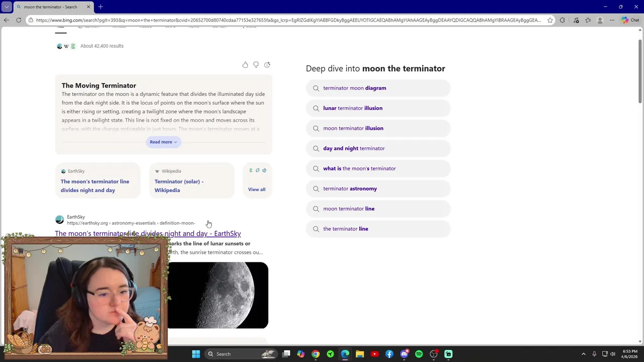Open Wikipedia Terminator (solar) source card
This screenshot has height=362, width=644.
192,180
